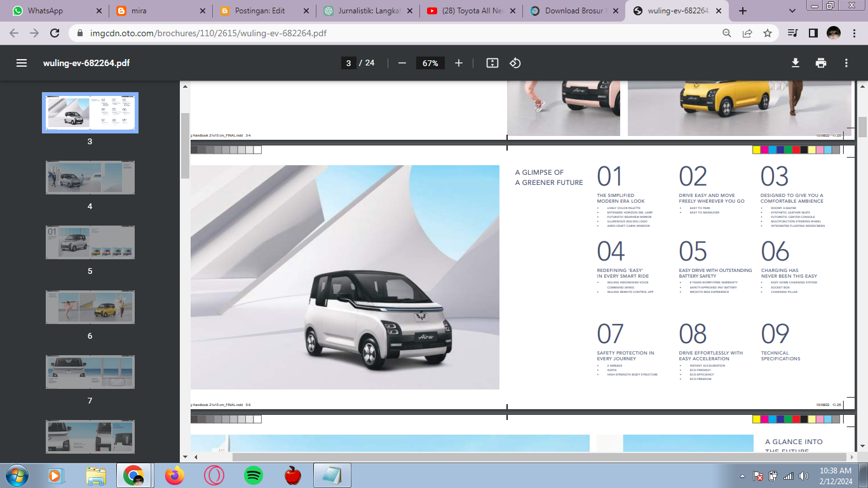The width and height of the screenshot is (868, 488).
Task: Switch to Jurnalistik ChatGPT tab
Action: [367, 11]
